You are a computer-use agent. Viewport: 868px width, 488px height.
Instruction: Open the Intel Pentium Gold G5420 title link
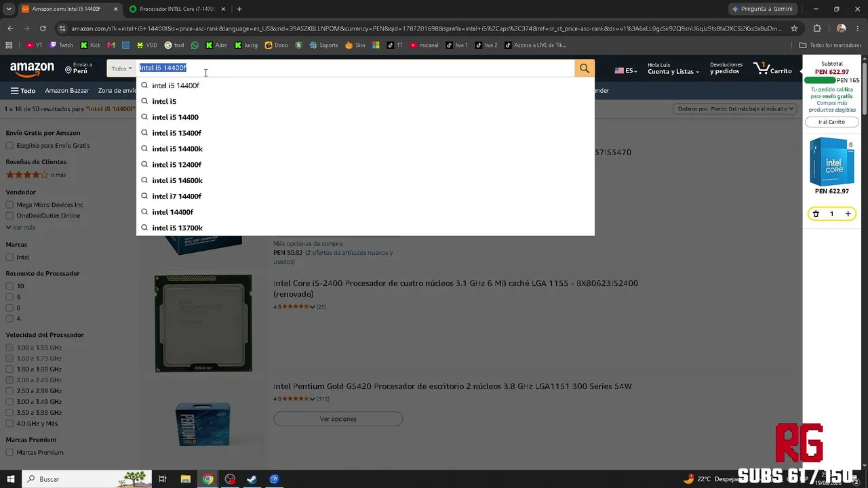click(x=452, y=386)
